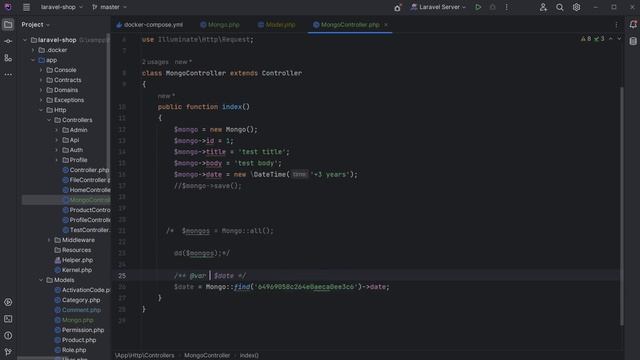This screenshot has height=360, width=640.
Task: Collapse the app folder
Action: tap(33, 60)
